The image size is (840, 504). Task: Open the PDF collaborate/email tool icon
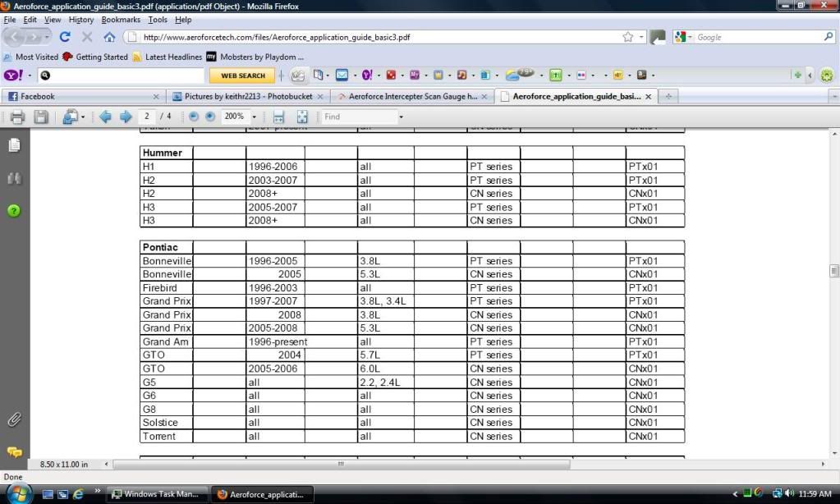pos(70,117)
